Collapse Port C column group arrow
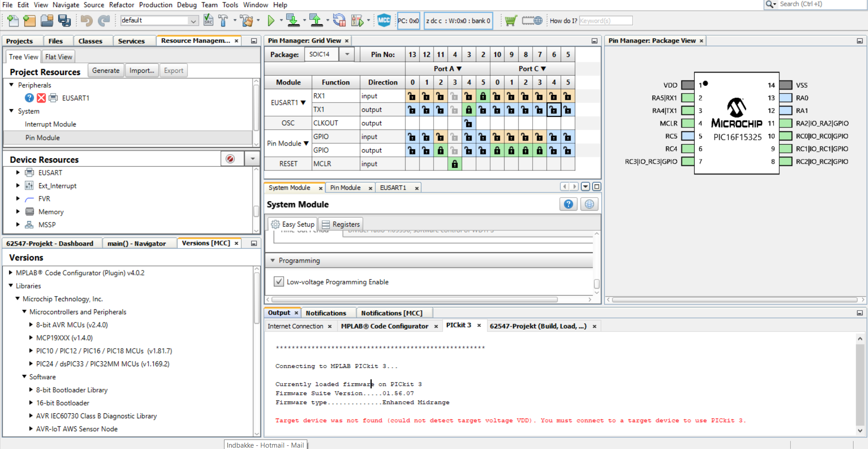This screenshot has height=449, width=868. [x=544, y=69]
